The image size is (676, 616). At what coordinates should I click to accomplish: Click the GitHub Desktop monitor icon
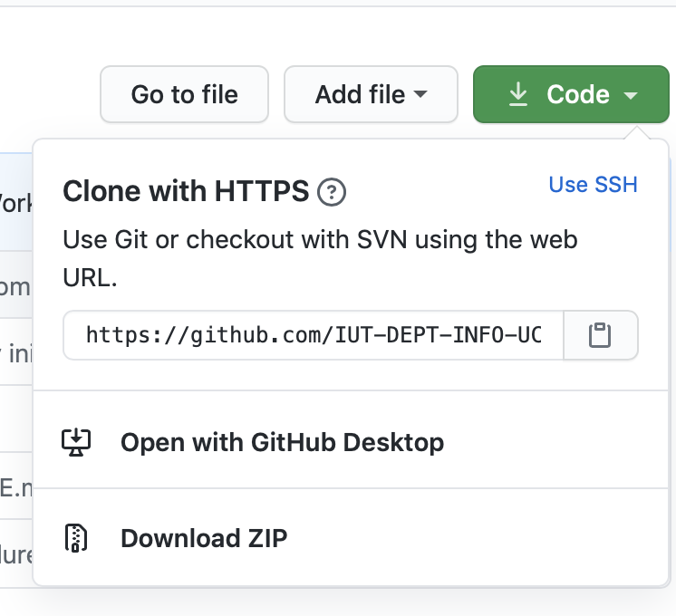[77, 442]
